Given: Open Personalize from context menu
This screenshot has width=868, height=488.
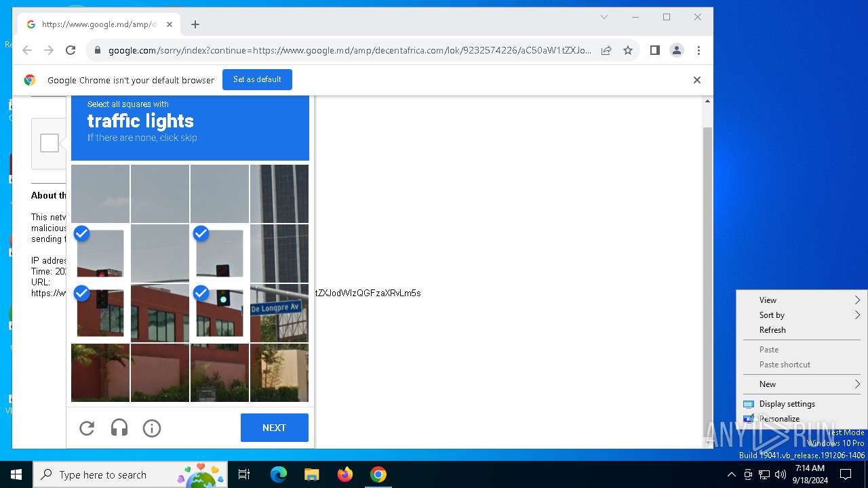Looking at the screenshot, I should pyautogui.click(x=803, y=419).
